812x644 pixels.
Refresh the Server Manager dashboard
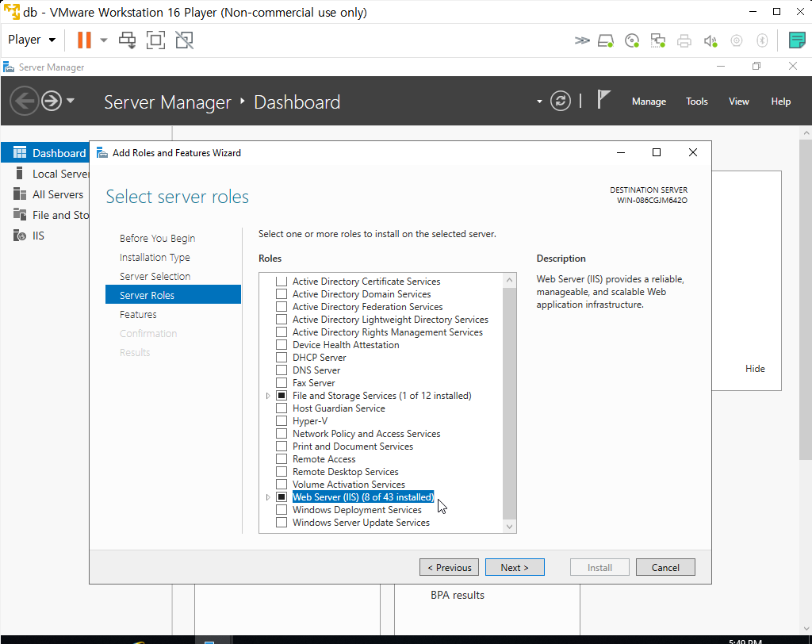click(561, 101)
